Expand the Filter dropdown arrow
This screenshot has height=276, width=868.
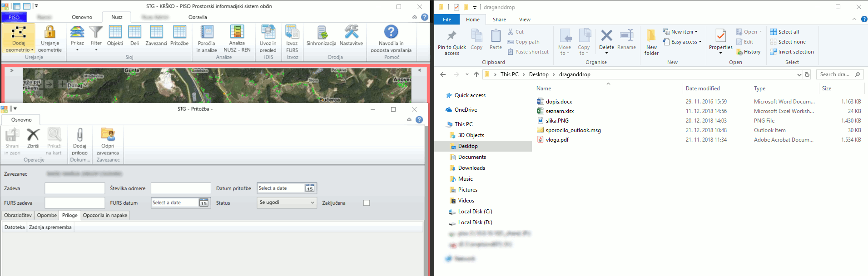click(x=96, y=50)
